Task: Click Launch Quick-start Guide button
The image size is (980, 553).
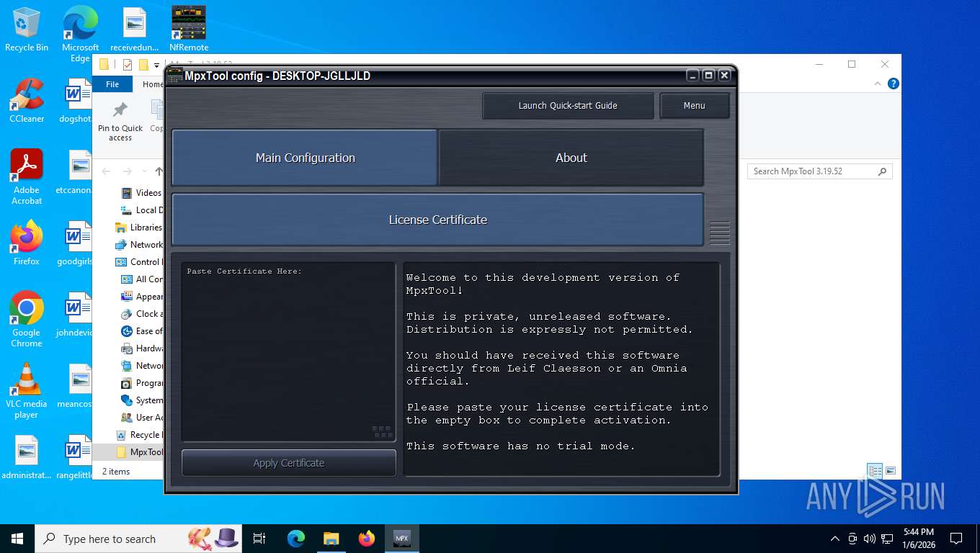Action: click(x=568, y=106)
